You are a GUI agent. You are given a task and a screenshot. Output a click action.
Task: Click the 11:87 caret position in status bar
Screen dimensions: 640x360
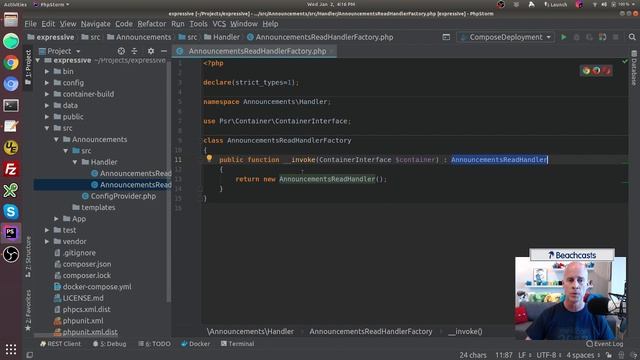click(504, 355)
